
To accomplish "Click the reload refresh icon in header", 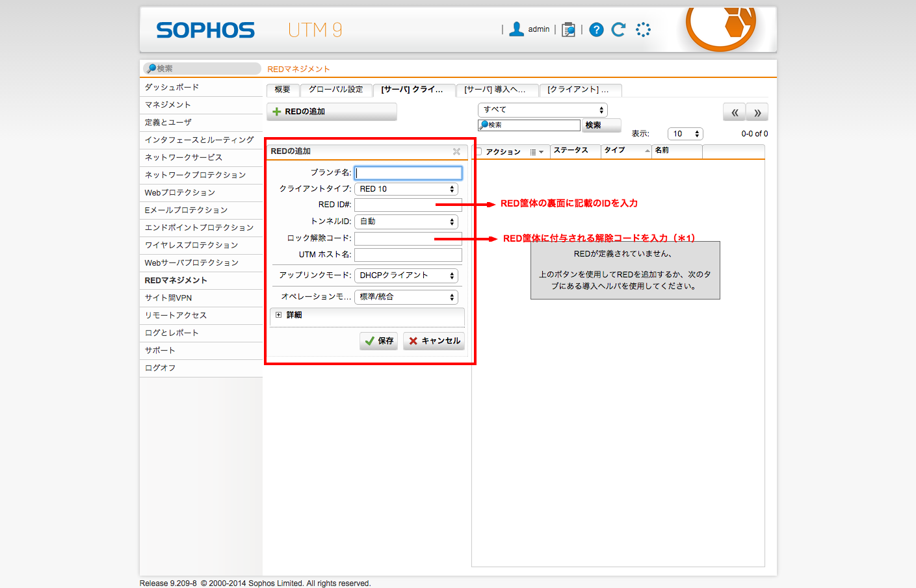I will click(618, 29).
